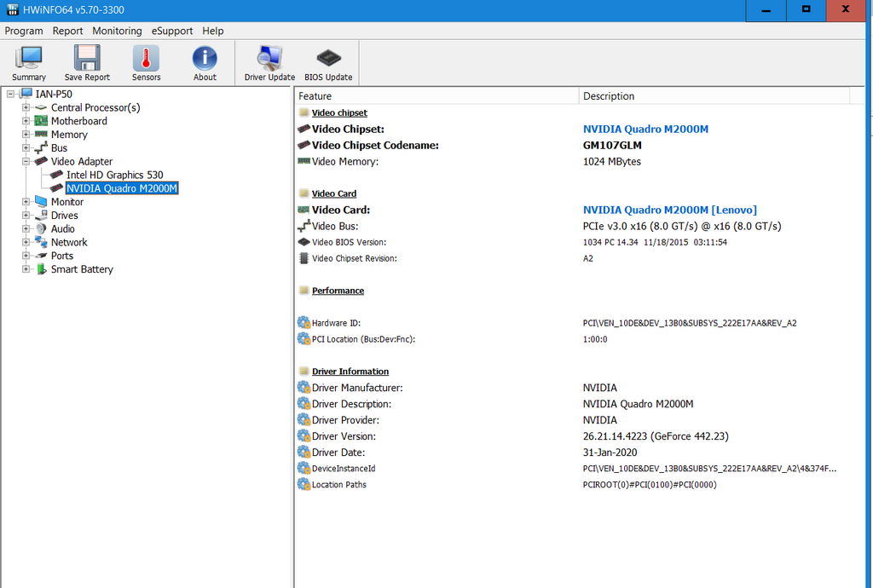Open the Sensors thermometer icon
Viewport: 873px width, 588px height.
tap(146, 58)
